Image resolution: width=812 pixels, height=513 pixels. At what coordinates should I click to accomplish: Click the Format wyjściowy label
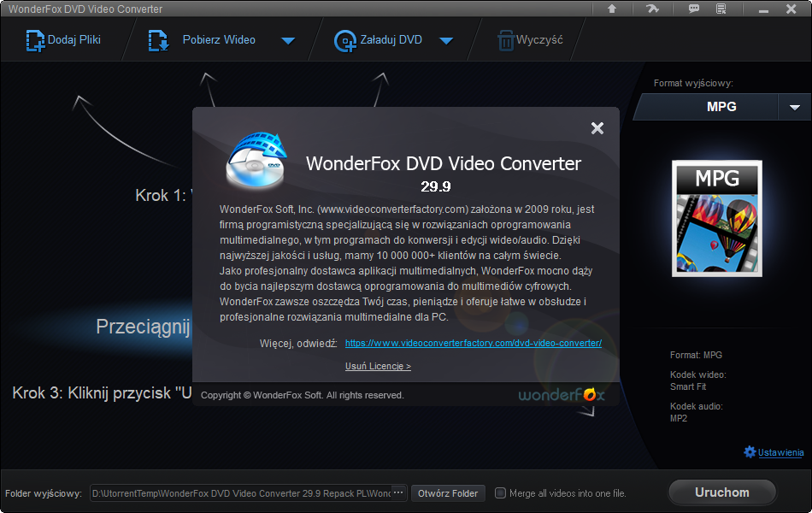point(693,83)
